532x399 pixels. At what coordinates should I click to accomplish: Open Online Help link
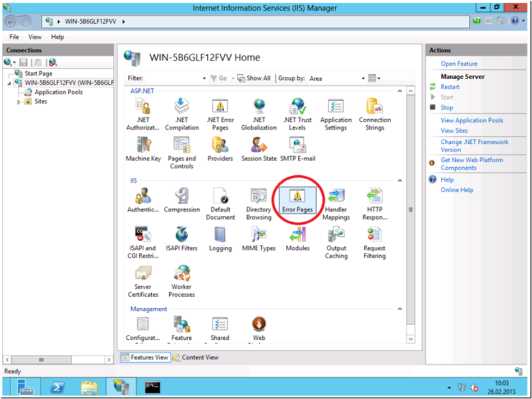[457, 190]
